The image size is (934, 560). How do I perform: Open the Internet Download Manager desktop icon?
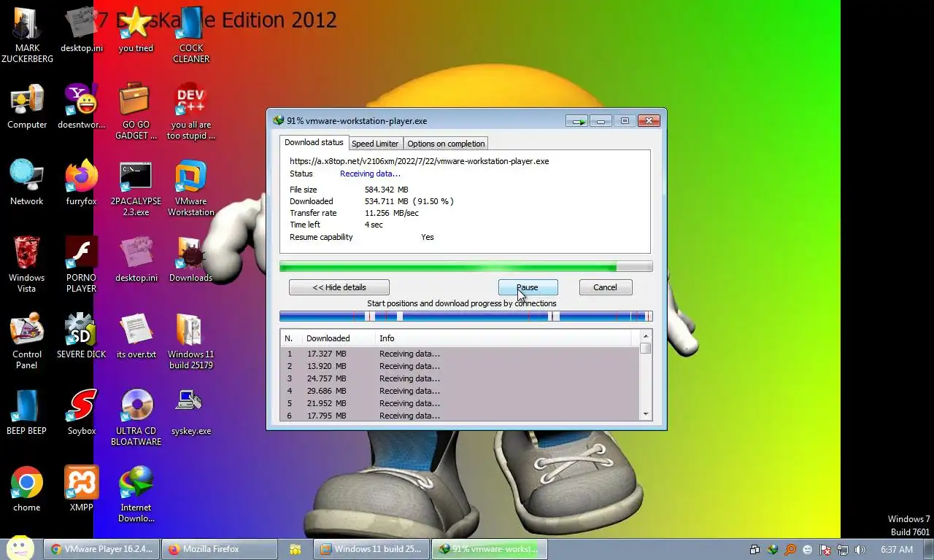click(x=136, y=494)
